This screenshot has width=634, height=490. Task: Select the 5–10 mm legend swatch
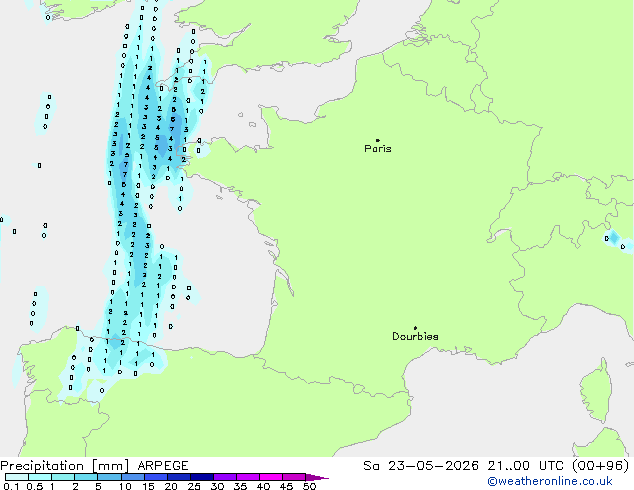109,477
